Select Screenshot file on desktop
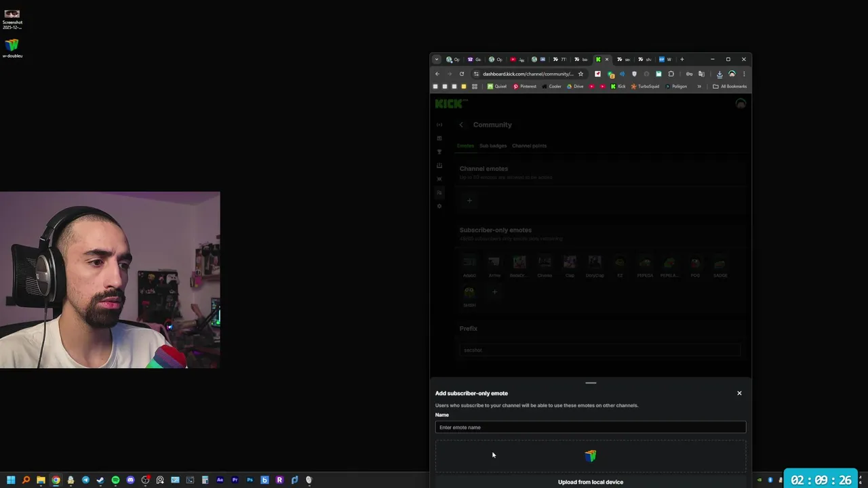868x488 pixels. (x=12, y=19)
